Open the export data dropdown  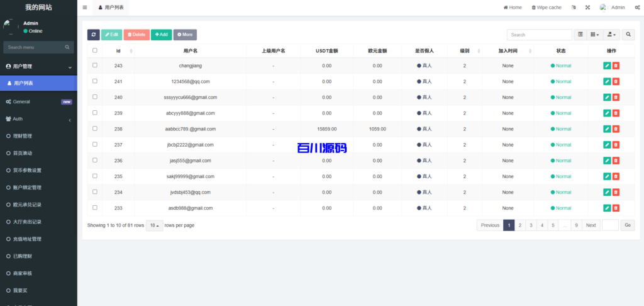point(611,35)
